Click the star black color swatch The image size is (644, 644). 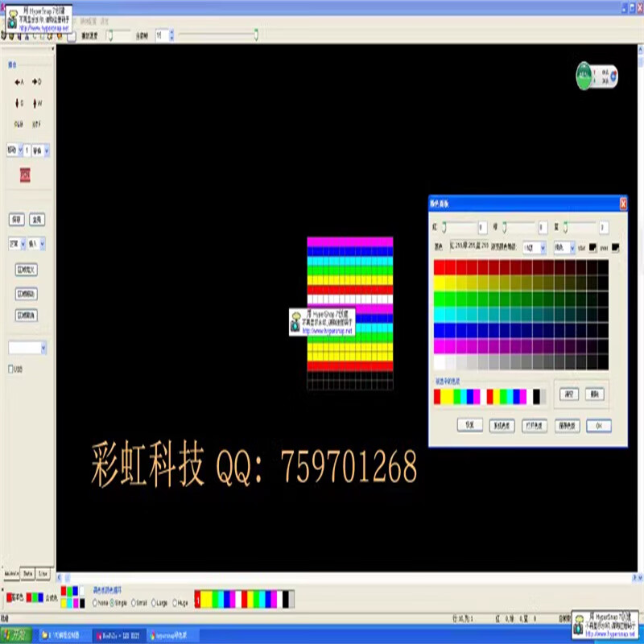click(x=592, y=247)
